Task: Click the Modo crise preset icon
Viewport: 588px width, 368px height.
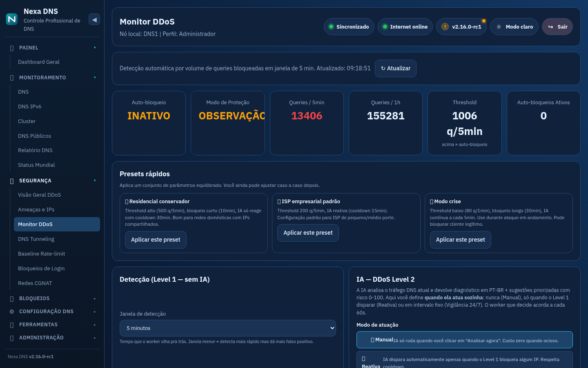Action: (432, 202)
